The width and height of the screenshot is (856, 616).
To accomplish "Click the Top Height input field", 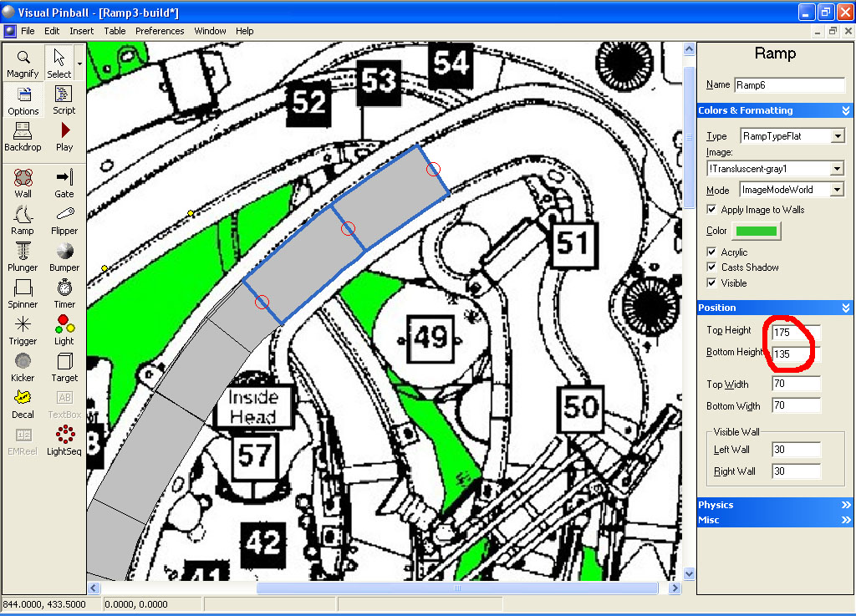I will 796,332.
